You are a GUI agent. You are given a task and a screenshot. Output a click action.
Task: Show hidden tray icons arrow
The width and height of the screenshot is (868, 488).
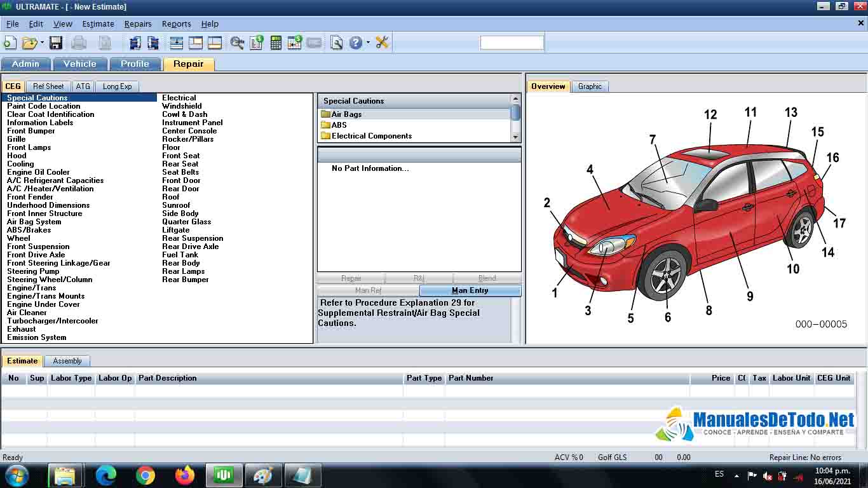click(x=736, y=475)
